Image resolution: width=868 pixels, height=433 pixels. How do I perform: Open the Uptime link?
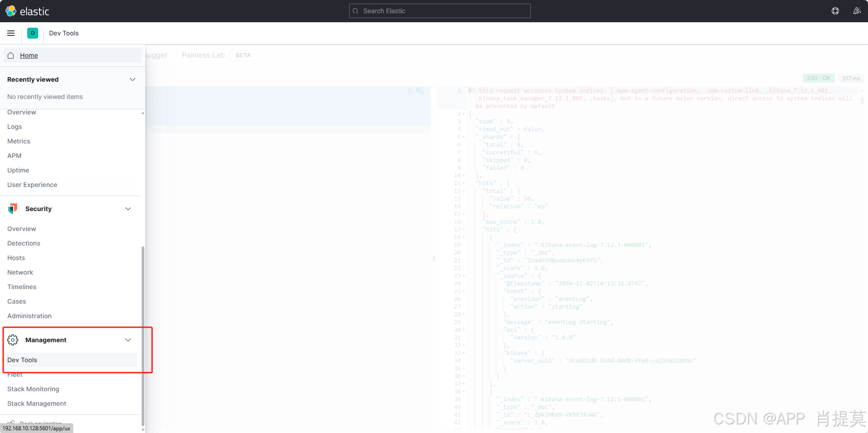18,170
